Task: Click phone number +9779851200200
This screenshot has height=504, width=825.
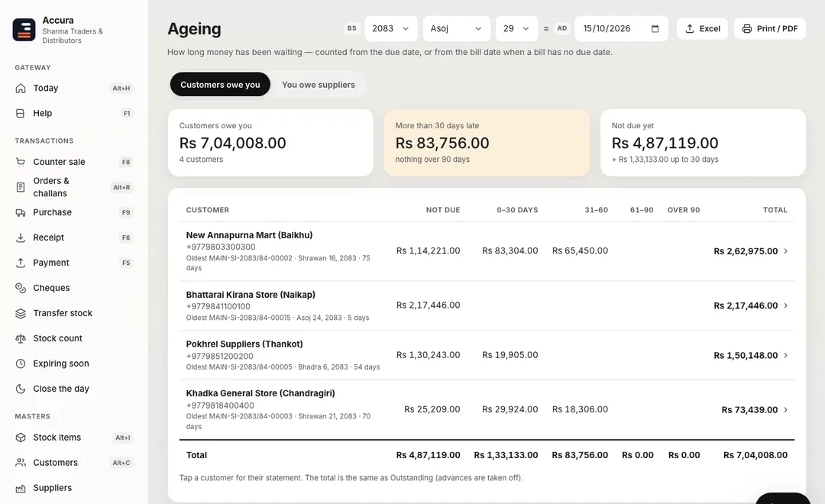Action: point(219,356)
